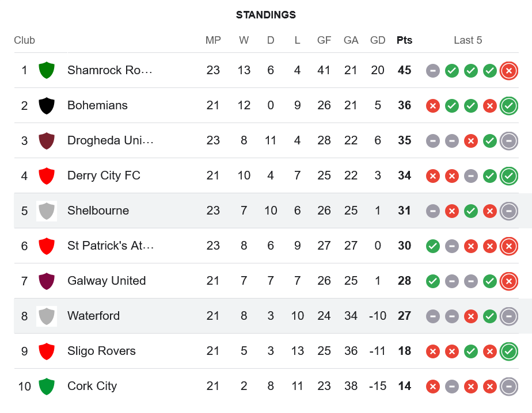Viewport: 532px width, 413px height.
Task: Click Derry City FC red crest
Action: click(x=46, y=175)
